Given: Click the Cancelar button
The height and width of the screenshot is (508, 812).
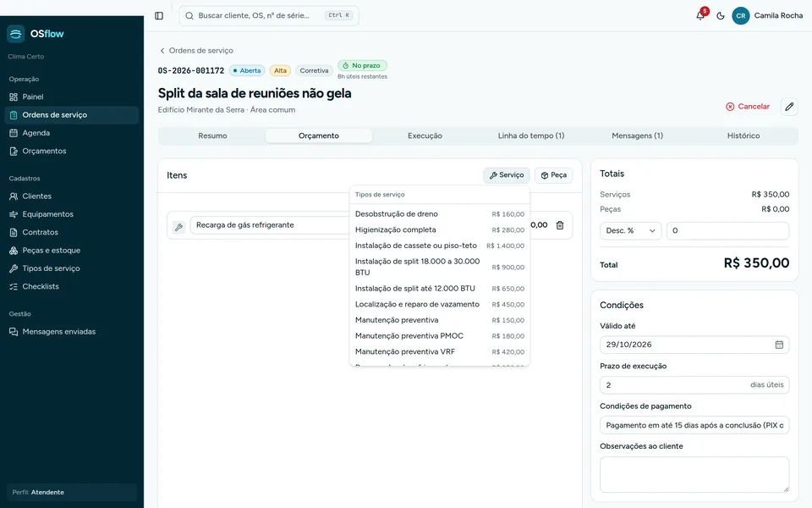Looking at the screenshot, I should click(x=747, y=107).
